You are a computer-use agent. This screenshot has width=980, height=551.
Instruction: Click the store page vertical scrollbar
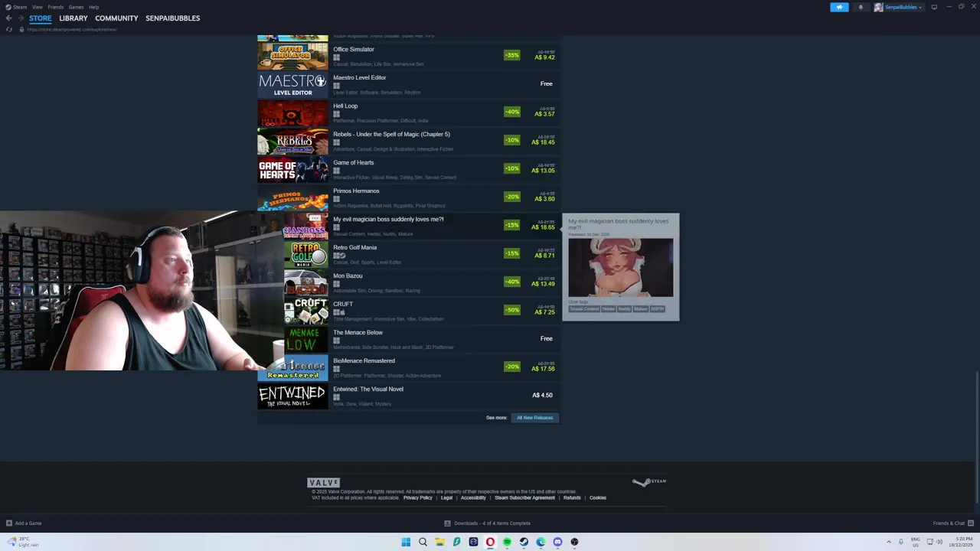click(x=976, y=437)
